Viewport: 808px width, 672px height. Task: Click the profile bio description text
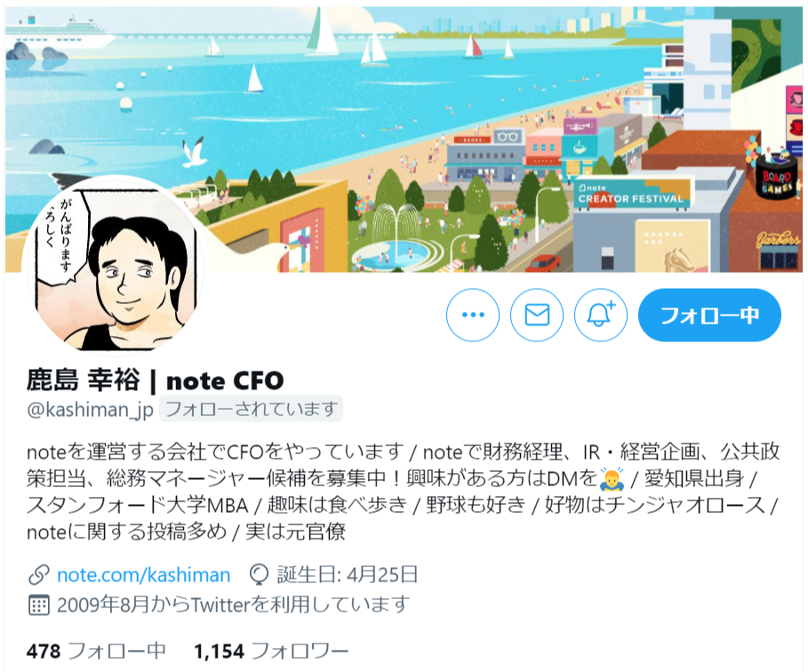pyautogui.click(x=404, y=492)
